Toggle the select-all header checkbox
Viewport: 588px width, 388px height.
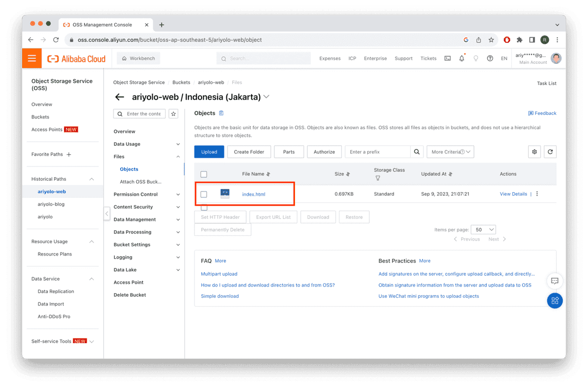[x=204, y=174]
